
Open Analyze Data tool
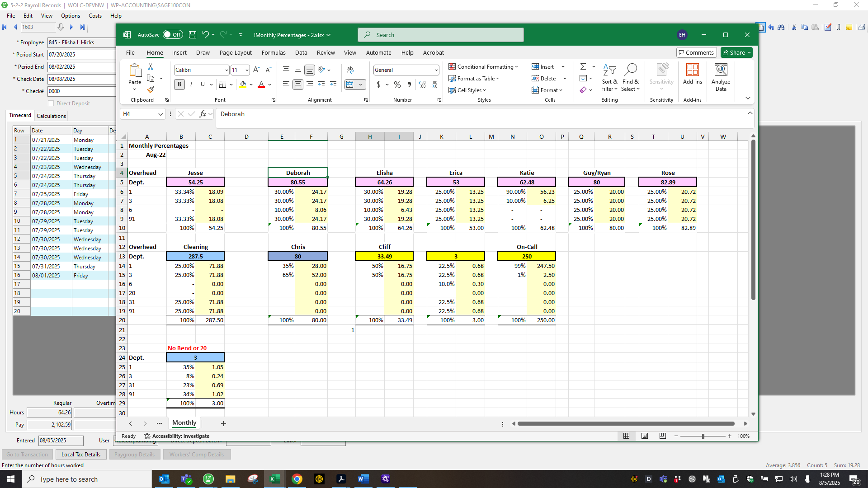point(721,77)
